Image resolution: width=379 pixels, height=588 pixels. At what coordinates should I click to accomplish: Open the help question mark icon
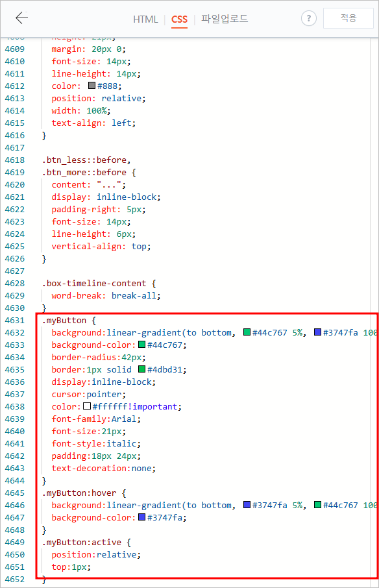308,18
